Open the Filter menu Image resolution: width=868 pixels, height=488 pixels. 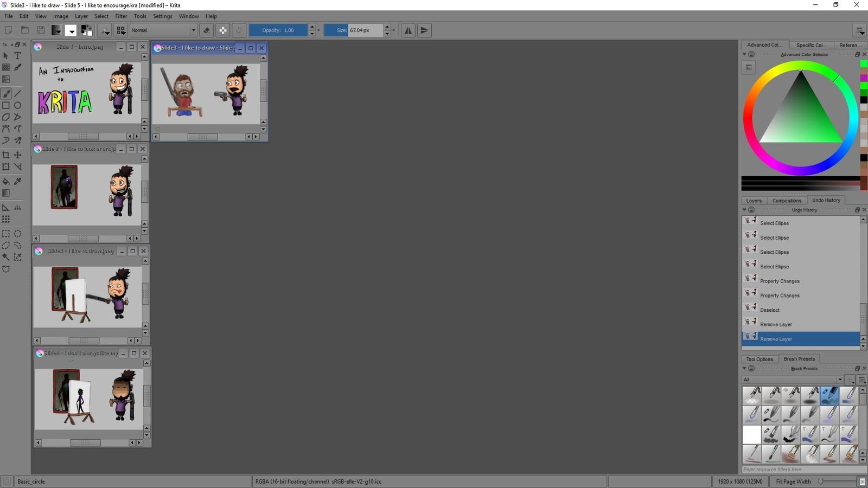coord(121,16)
